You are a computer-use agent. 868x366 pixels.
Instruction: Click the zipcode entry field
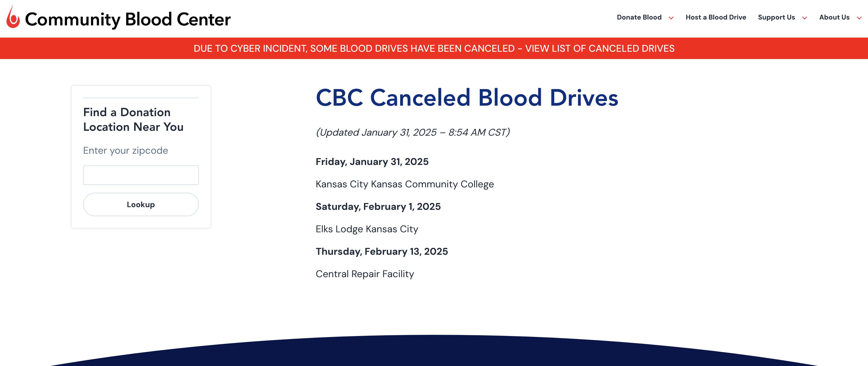tap(141, 175)
